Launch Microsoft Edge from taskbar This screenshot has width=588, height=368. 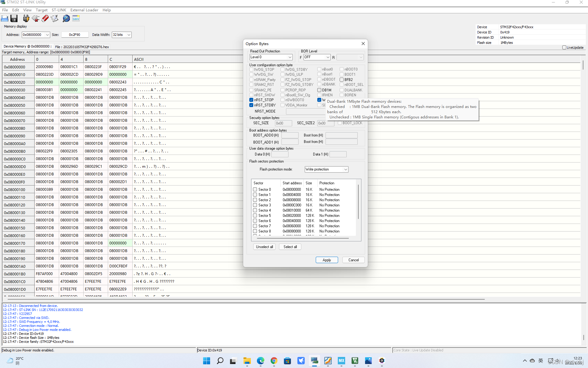click(x=260, y=361)
